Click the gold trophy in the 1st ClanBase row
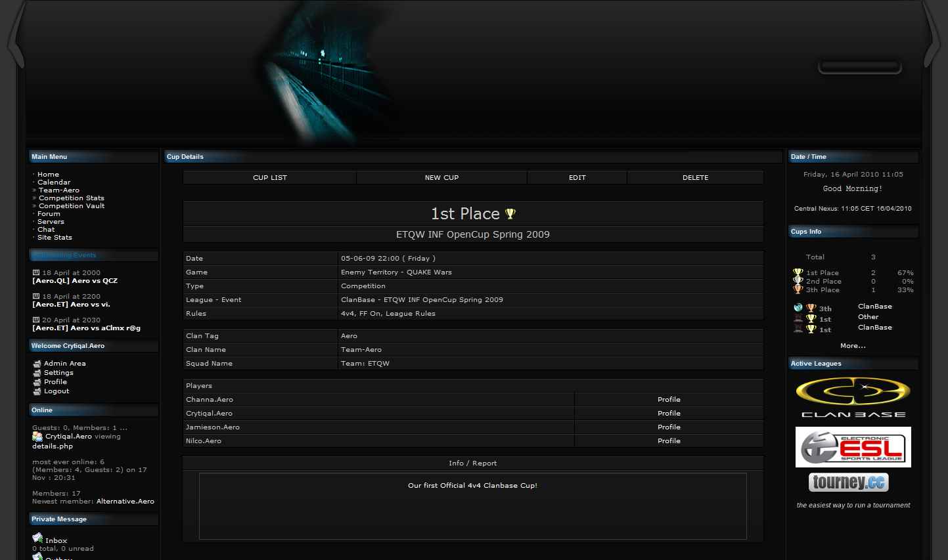 [811, 330]
